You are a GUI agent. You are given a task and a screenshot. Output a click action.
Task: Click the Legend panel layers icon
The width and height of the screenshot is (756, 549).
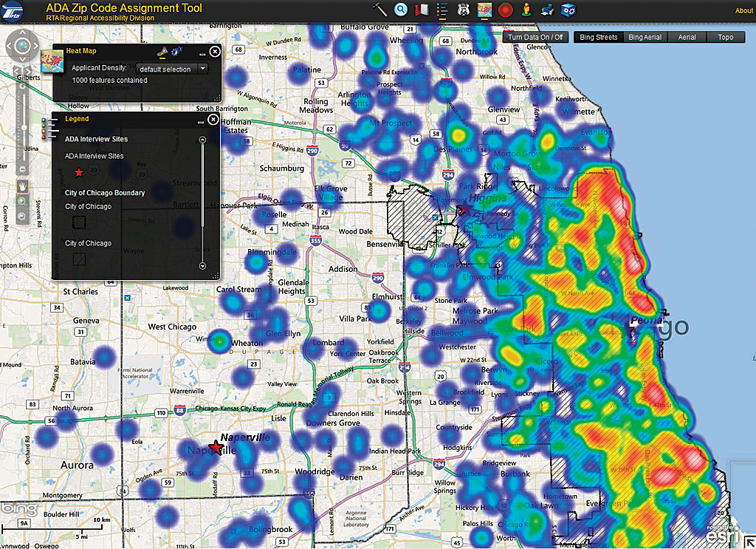50,129
